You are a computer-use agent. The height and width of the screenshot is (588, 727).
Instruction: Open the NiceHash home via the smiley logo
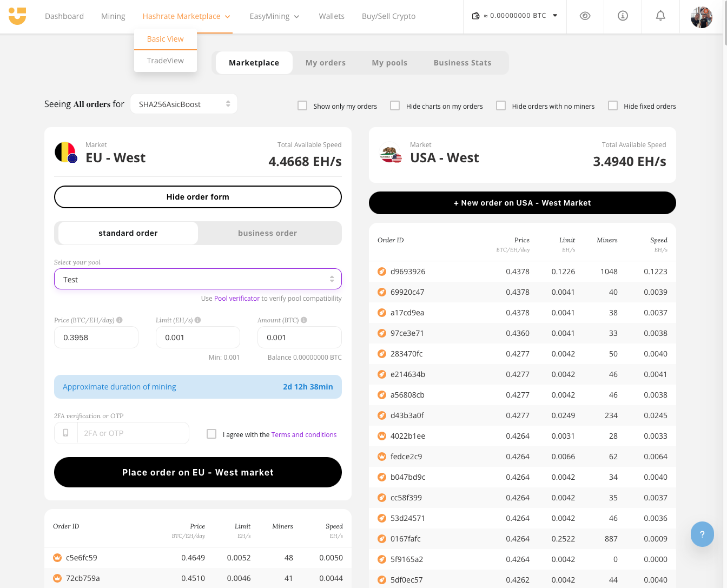click(18, 16)
